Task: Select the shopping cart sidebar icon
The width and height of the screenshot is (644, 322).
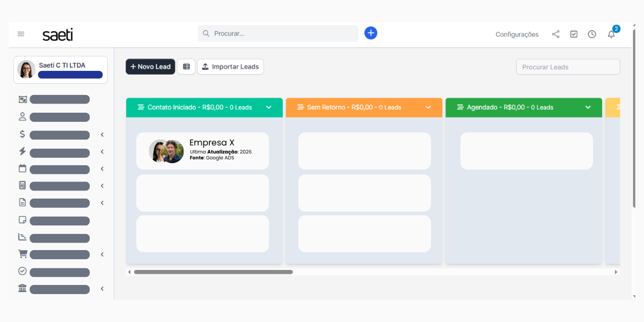Action: click(23, 254)
